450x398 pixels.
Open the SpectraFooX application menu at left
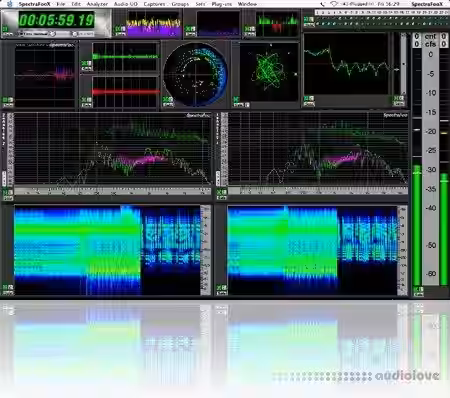tap(34, 4)
